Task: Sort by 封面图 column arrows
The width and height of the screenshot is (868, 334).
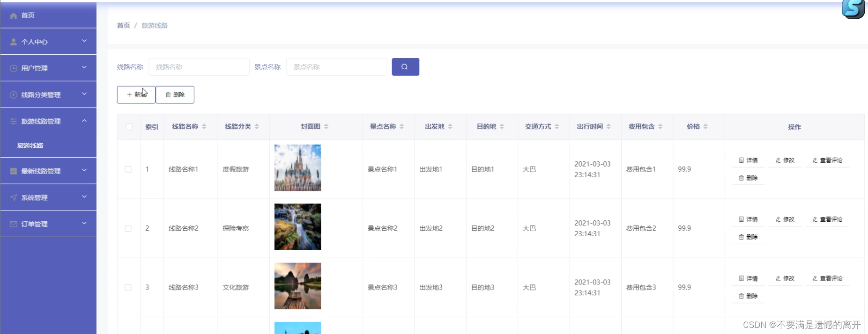Action: pos(326,127)
